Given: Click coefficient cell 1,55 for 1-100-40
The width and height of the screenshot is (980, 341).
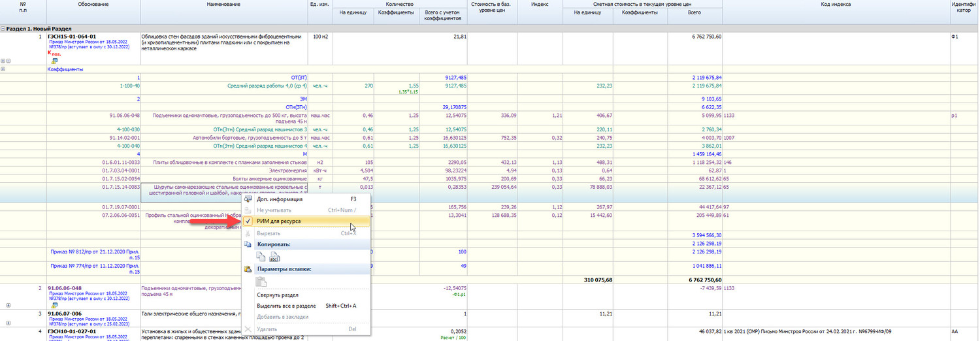Looking at the screenshot, I should point(414,86).
